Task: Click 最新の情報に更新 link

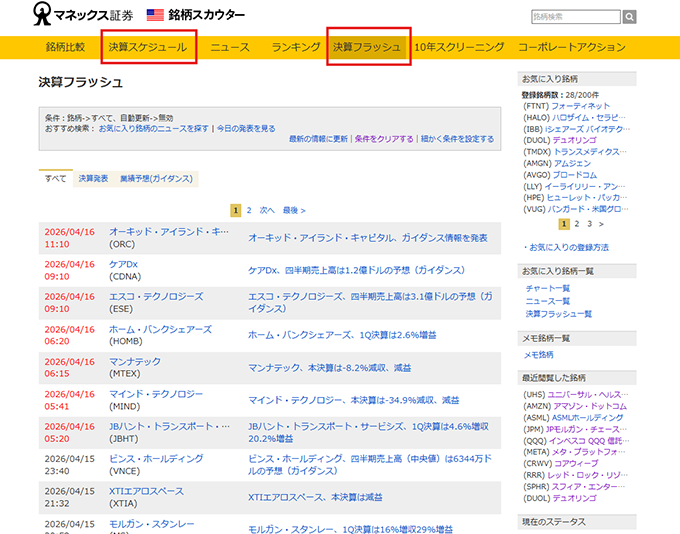Action: tap(318, 139)
